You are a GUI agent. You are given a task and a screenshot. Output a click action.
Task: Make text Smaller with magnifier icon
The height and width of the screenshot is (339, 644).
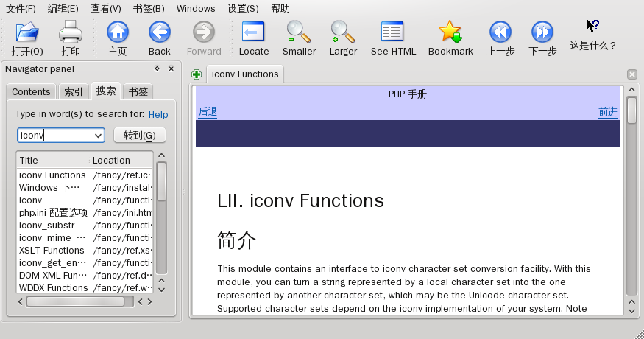299,32
